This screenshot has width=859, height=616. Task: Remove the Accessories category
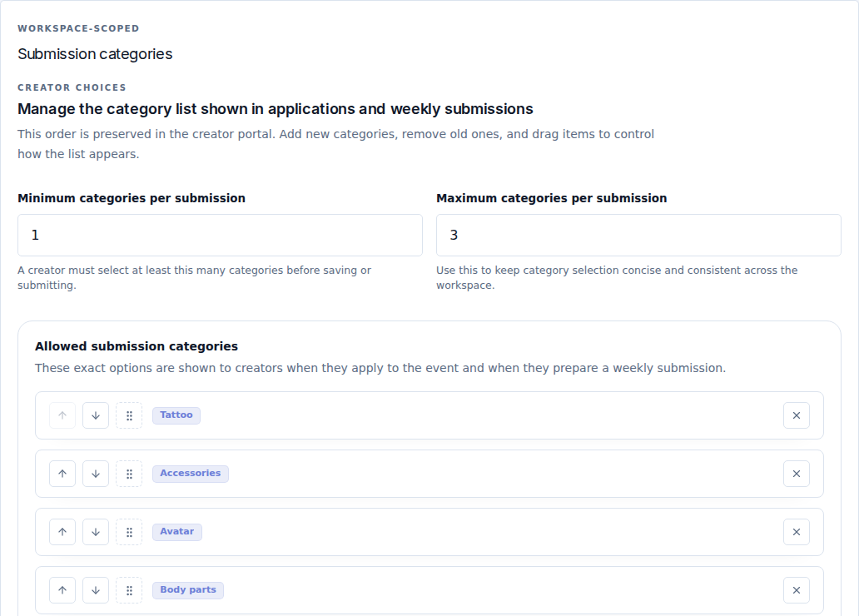[x=797, y=474]
